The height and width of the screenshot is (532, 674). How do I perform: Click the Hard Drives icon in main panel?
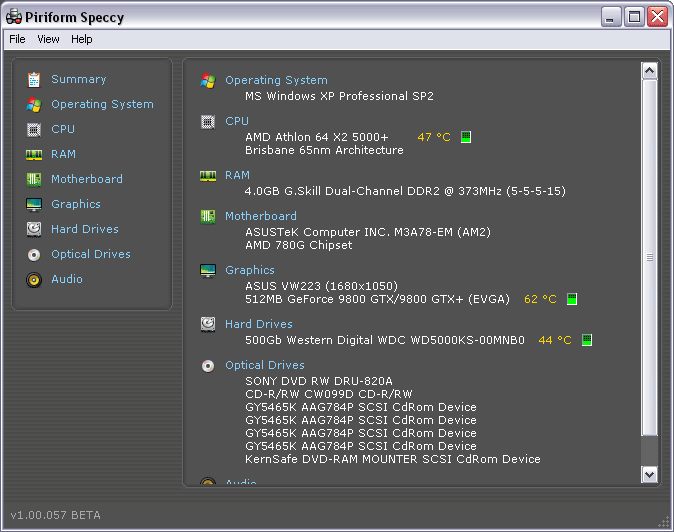208,324
